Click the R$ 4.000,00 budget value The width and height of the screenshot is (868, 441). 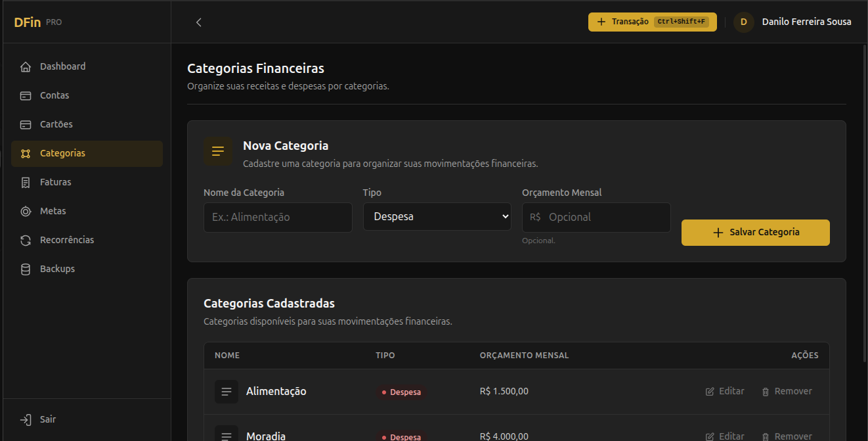(504, 436)
